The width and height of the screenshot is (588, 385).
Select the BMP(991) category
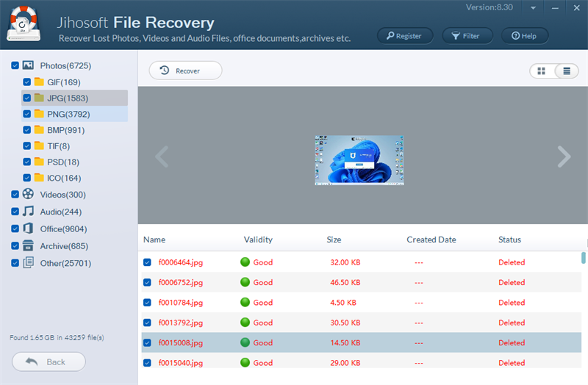[x=66, y=130]
